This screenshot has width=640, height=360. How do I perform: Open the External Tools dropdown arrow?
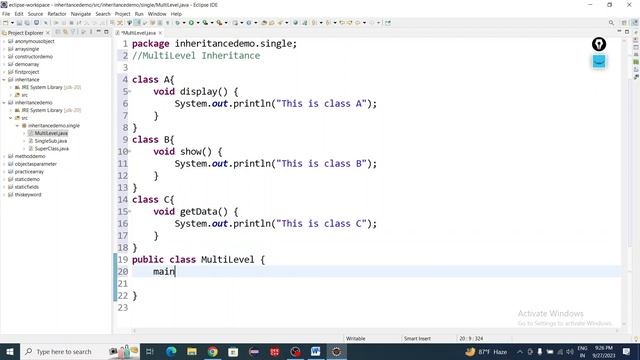pyautogui.click(x=226, y=23)
